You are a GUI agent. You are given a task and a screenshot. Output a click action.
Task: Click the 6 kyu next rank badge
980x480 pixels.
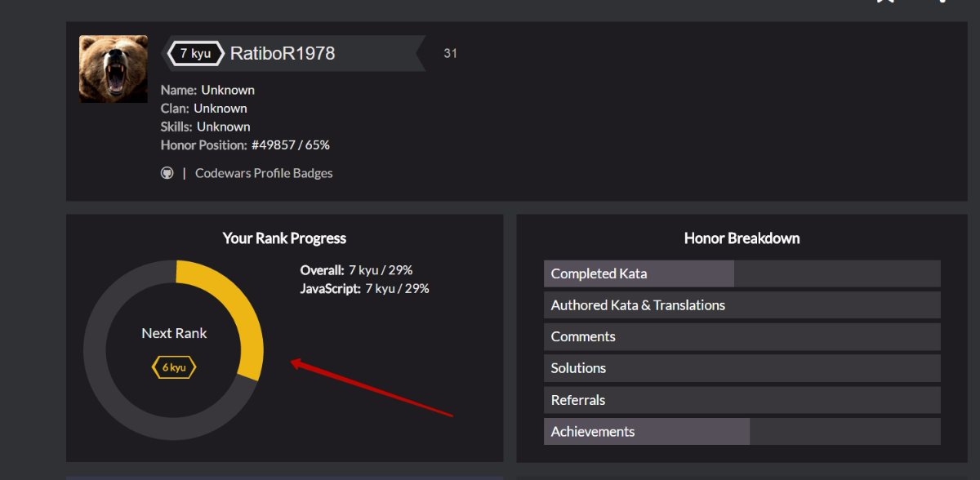(x=174, y=367)
